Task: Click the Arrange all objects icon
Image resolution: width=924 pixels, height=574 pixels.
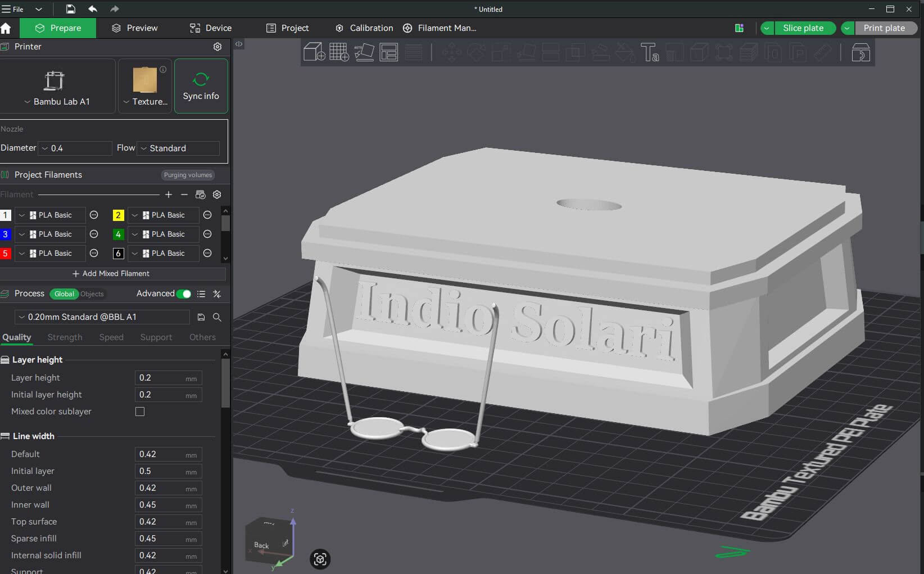Action: click(389, 52)
